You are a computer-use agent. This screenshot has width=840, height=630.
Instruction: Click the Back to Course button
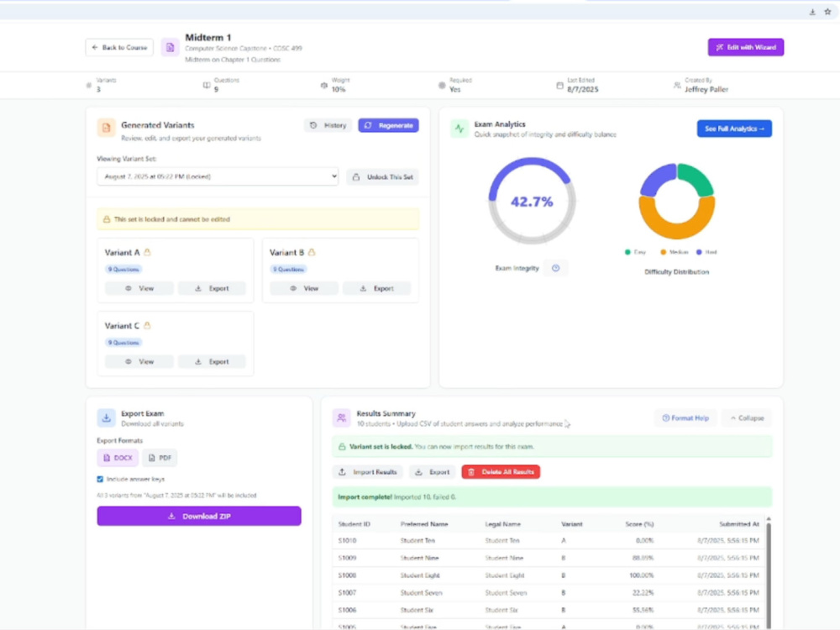(119, 48)
